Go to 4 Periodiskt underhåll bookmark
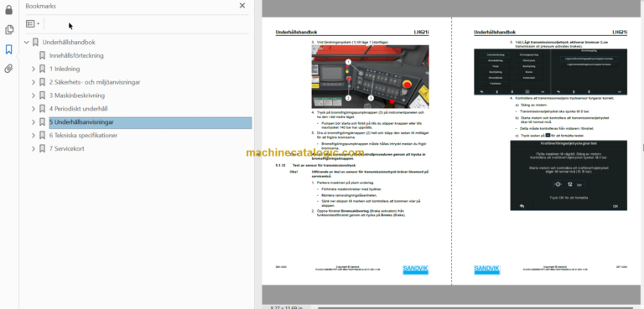 79,109
